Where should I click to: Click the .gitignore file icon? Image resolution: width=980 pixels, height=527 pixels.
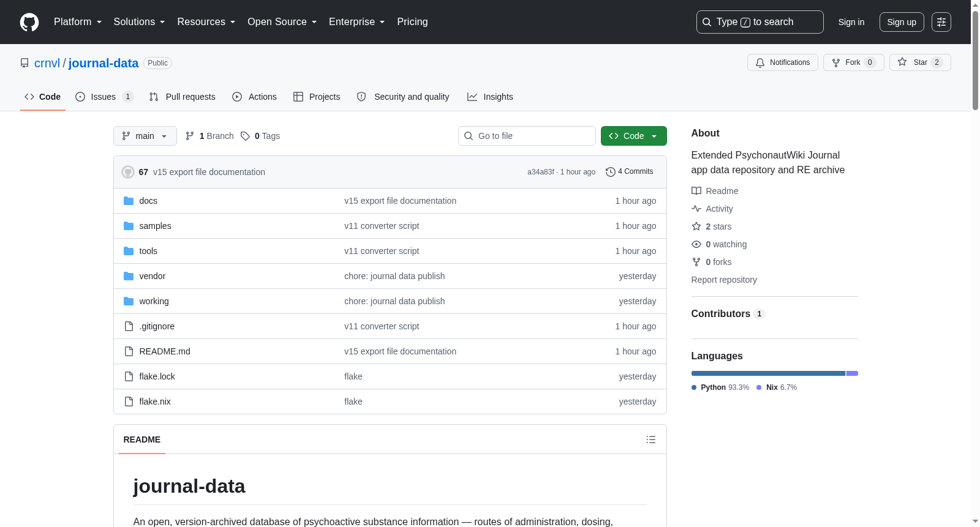tap(129, 326)
